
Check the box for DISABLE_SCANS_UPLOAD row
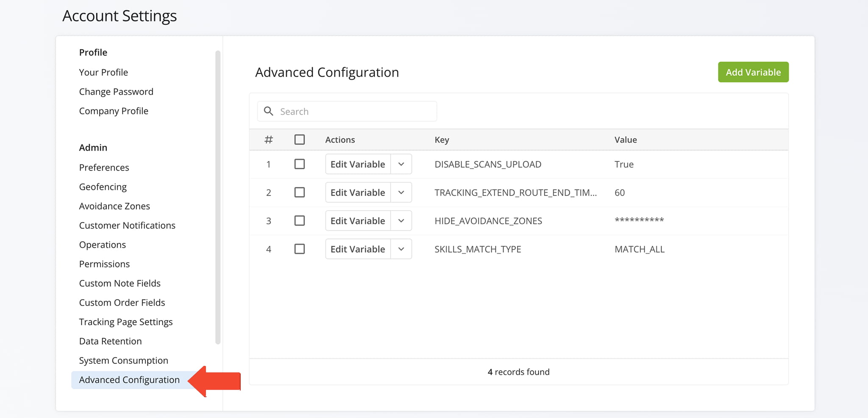pos(299,164)
